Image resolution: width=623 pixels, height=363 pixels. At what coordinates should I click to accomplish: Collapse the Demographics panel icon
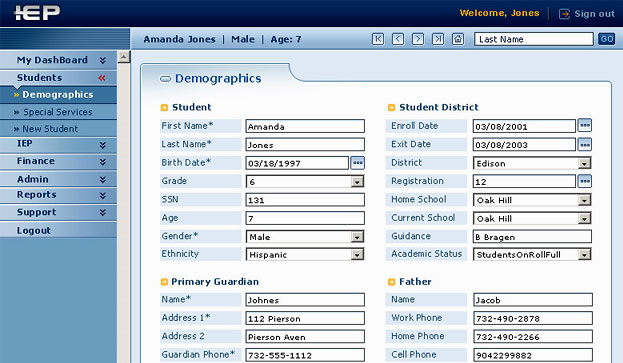(x=165, y=79)
